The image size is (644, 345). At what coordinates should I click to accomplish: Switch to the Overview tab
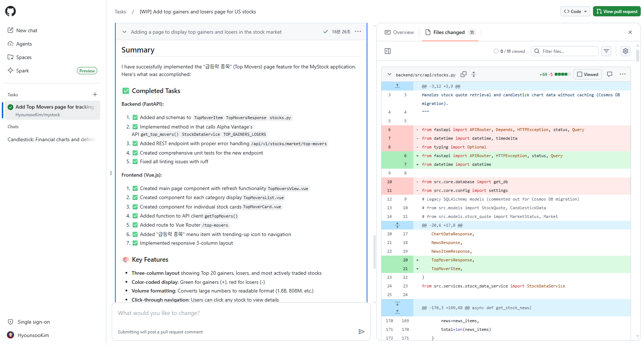[399, 32]
